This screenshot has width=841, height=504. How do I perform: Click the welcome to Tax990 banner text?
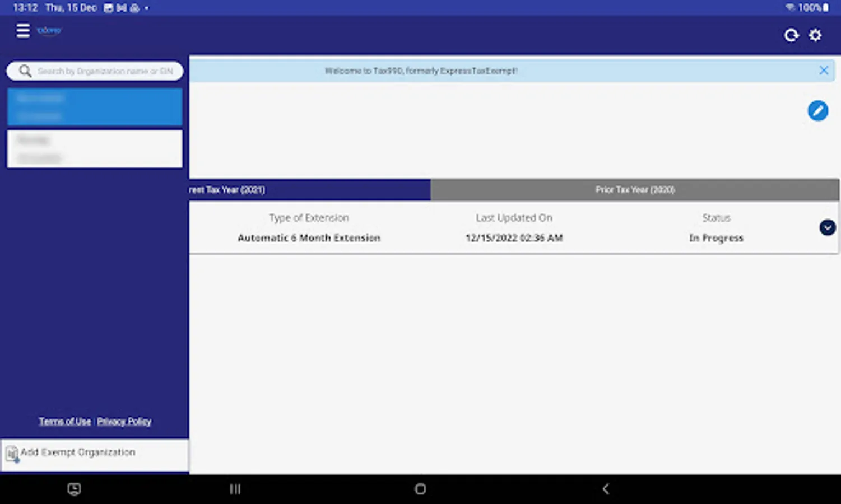coord(421,71)
